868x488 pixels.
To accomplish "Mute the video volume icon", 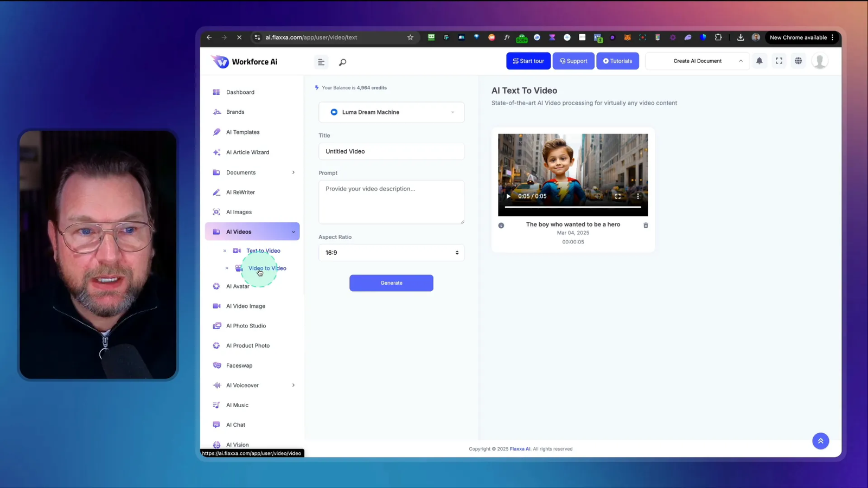I will pos(597,196).
